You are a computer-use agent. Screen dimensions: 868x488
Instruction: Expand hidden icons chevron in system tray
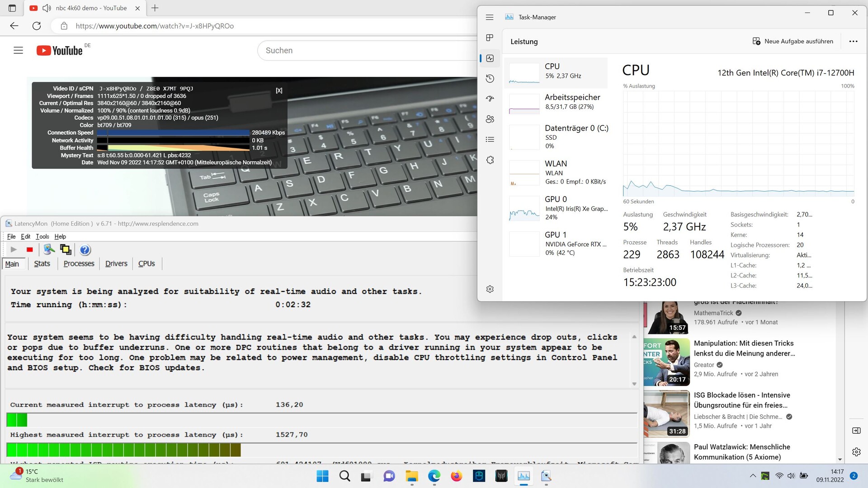pos(753,476)
